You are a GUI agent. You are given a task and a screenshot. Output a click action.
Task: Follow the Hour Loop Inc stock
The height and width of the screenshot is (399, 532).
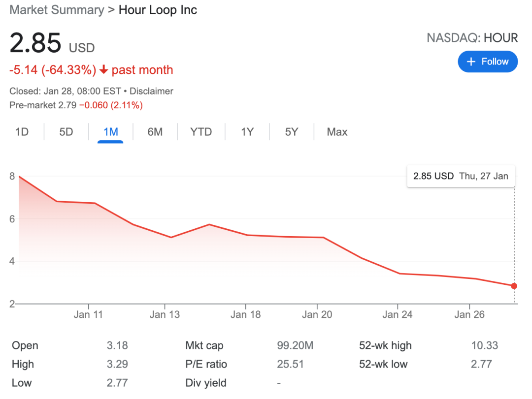(488, 61)
